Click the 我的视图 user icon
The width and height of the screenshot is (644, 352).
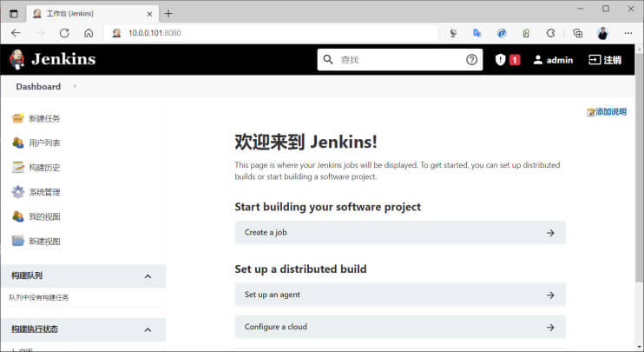pyautogui.click(x=17, y=216)
